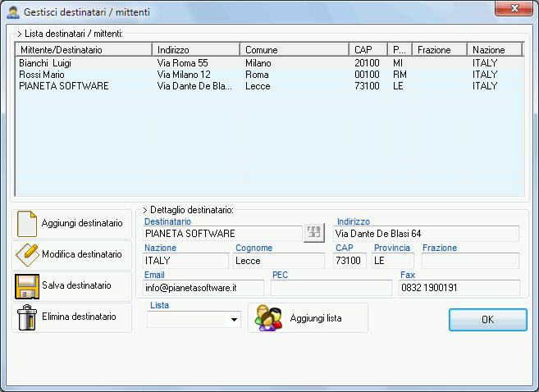Click into the Indirizzo field with Via Dante De Blasi 64
Screen dimensions: 539x392
tap(426, 234)
